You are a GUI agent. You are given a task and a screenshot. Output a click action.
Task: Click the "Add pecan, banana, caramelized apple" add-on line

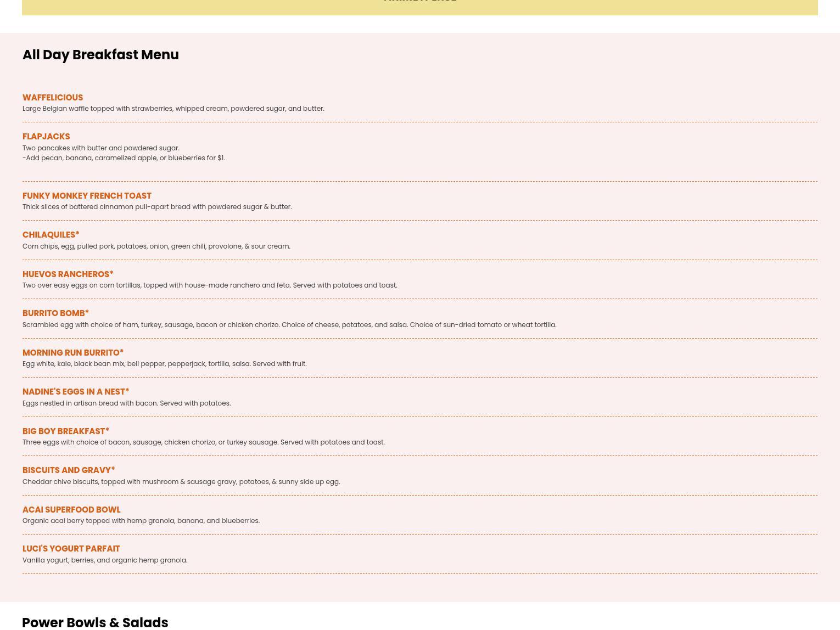click(124, 158)
